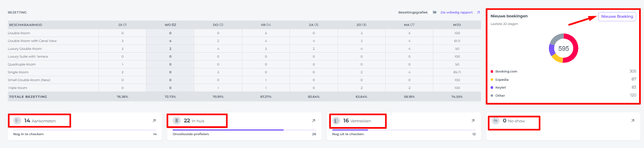Click the BEZETTING section heading

[17, 12]
